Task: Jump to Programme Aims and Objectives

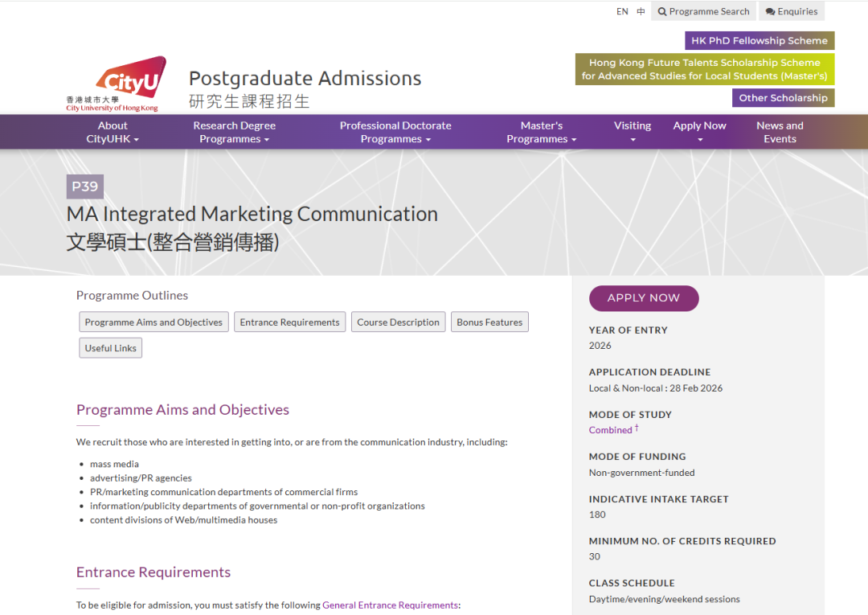Action: (154, 322)
